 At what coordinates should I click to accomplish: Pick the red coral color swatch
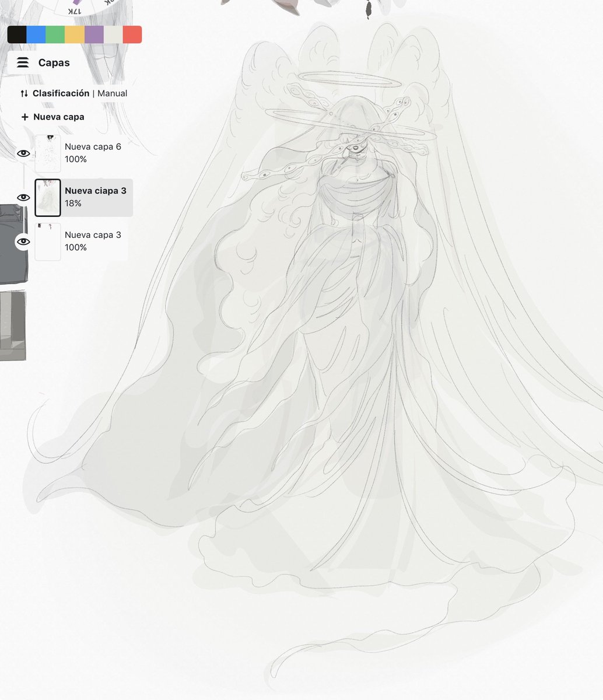coord(132,34)
